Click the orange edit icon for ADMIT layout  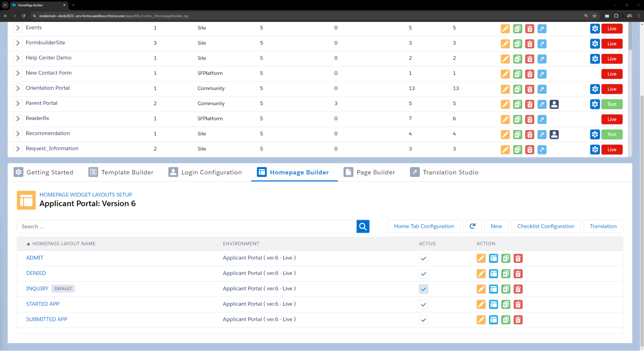[x=481, y=258]
